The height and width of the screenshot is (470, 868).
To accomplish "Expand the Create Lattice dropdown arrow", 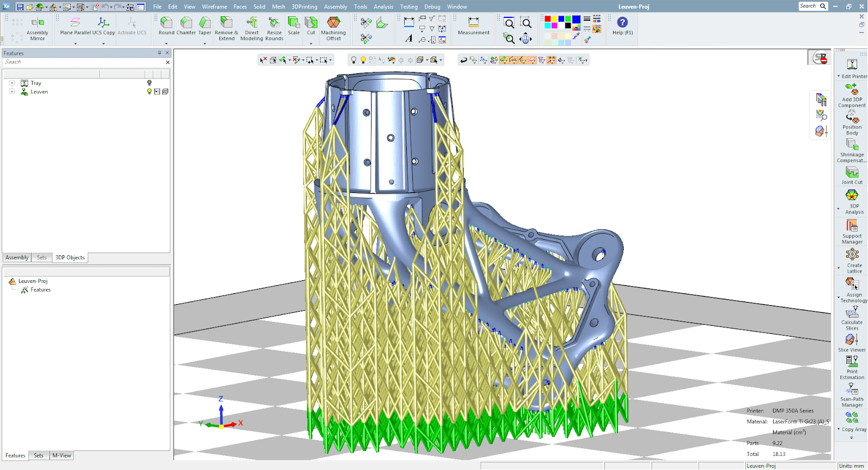I will coord(838,268).
